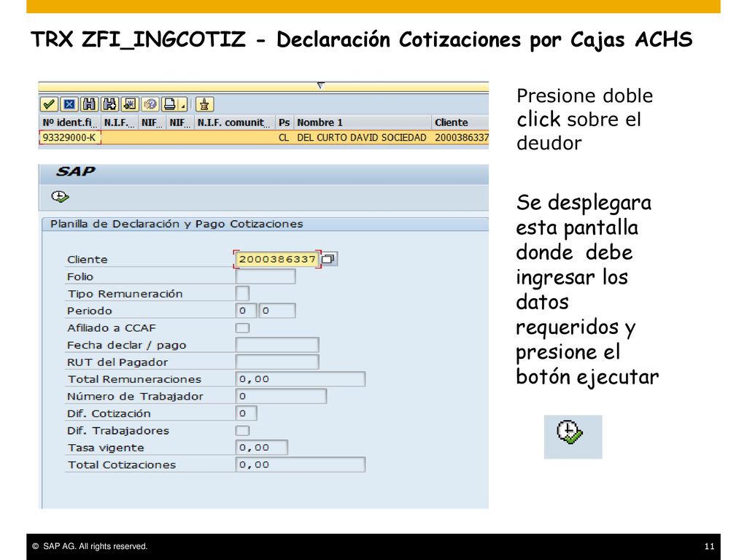Click the print icon in hit list toolbar
This screenshot has height=560, width=747.
(169, 104)
